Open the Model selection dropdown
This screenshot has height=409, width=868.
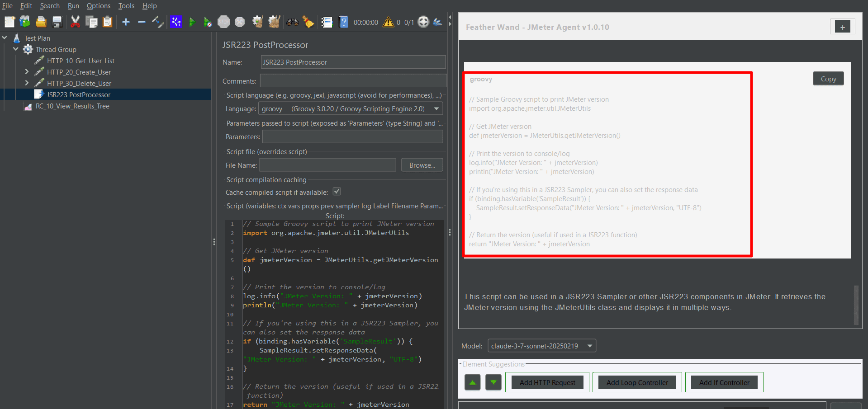541,346
